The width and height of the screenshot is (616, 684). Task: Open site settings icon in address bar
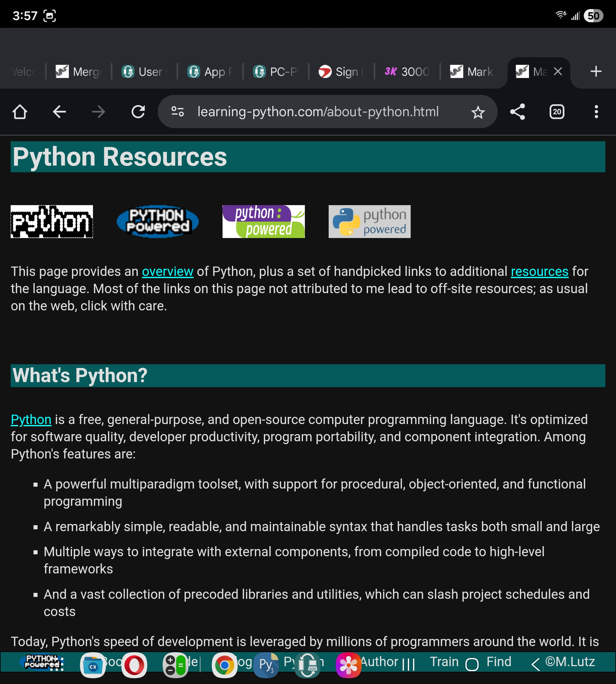click(x=177, y=112)
